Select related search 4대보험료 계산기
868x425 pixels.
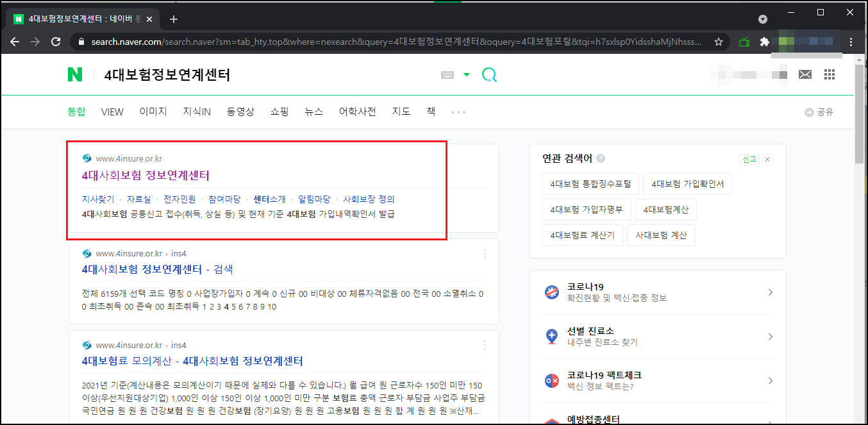[x=582, y=235]
